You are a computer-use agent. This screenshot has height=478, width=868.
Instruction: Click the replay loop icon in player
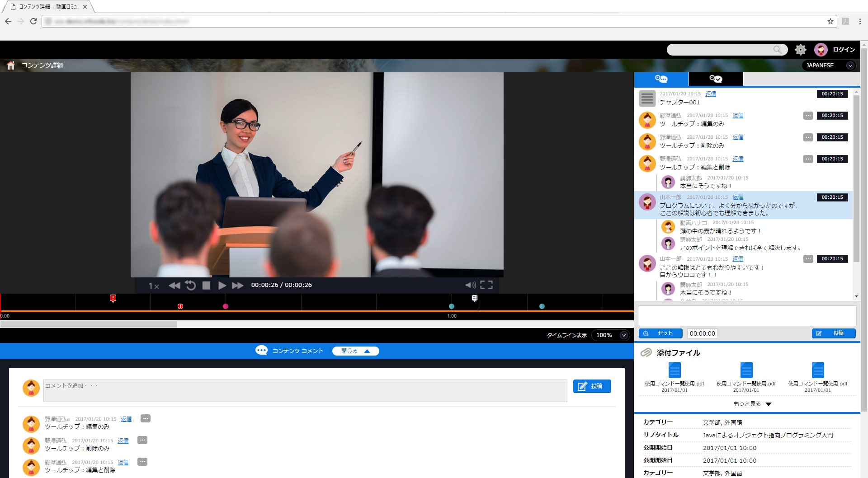tap(190, 286)
